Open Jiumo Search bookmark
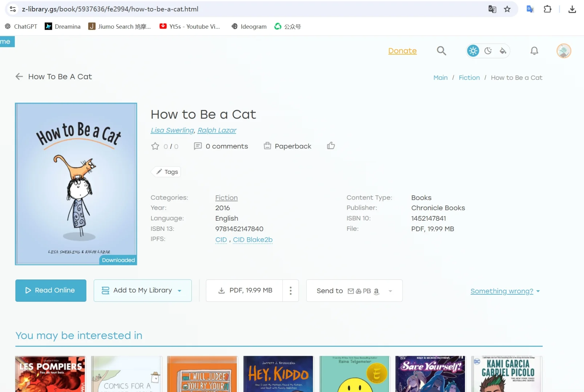Viewport: 584px width, 392px height. [119, 26]
